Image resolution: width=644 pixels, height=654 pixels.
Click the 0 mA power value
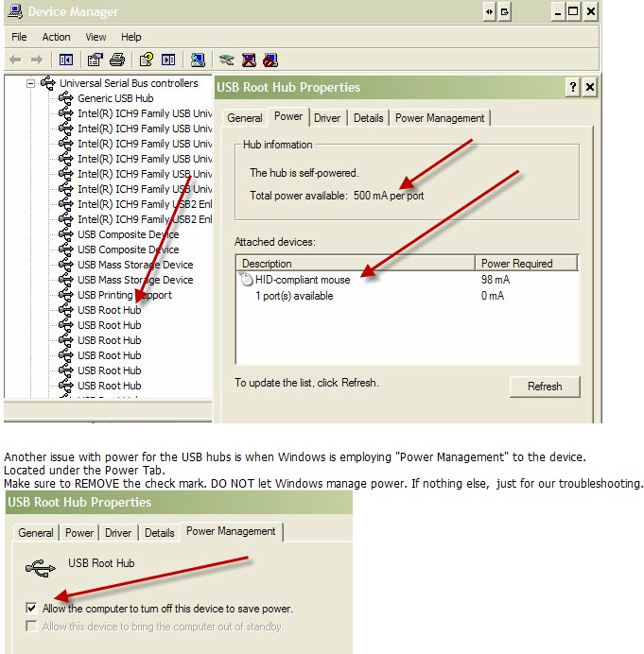493,296
